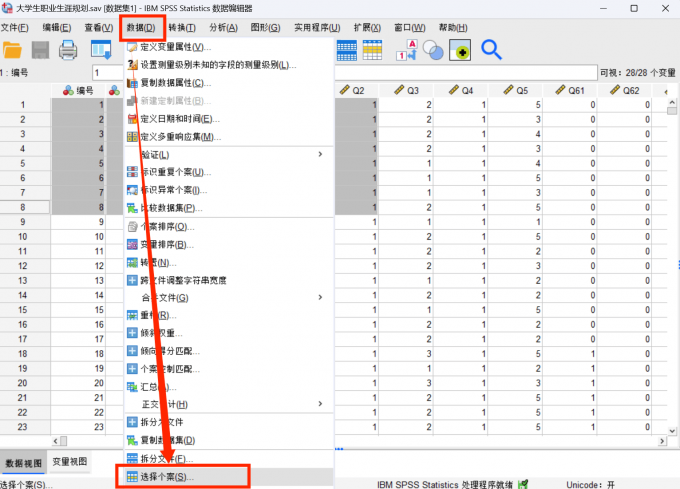Screen dimensions: 680x489
Task: Click the horizontal scrollbar left arrow
Action: click(56, 441)
